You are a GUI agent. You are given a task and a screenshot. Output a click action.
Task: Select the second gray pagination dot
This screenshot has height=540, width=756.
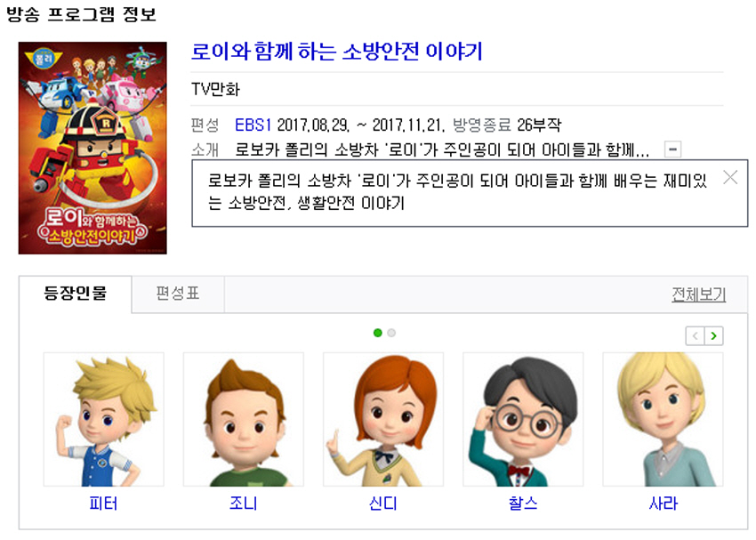(391, 333)
